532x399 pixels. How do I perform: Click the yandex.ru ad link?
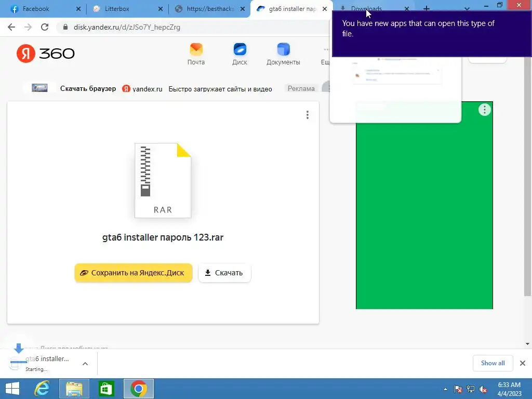147,89
